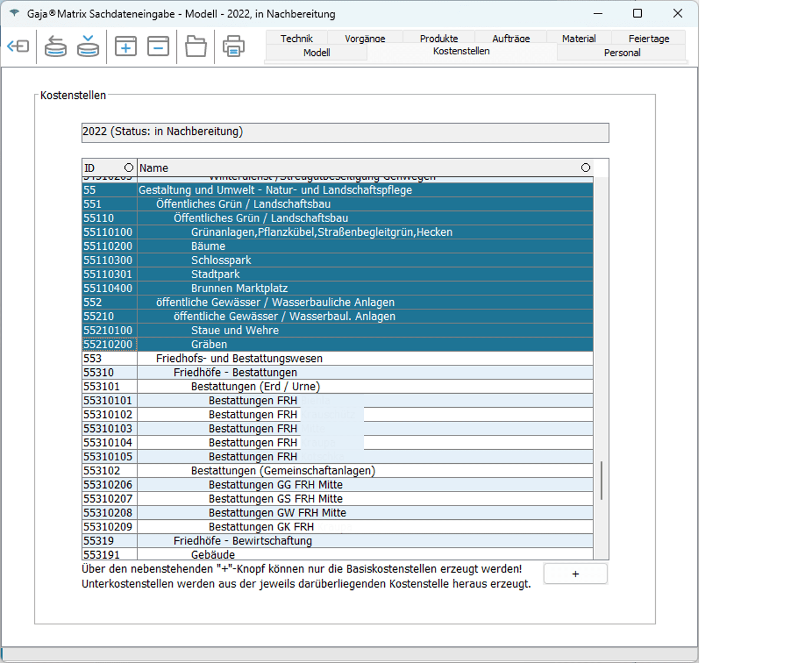Screen dimensions: 812x663
Task: Select the Feiertage tab
Action: (648, 38)
